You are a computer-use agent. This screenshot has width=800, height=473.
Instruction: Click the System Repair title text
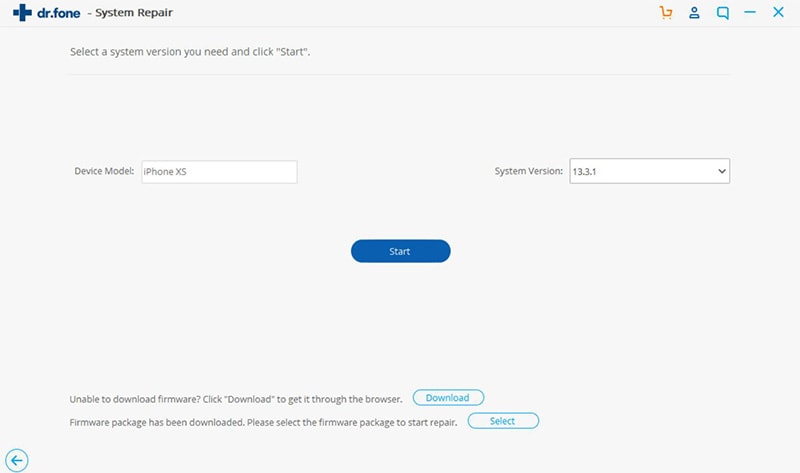(134, 13)
